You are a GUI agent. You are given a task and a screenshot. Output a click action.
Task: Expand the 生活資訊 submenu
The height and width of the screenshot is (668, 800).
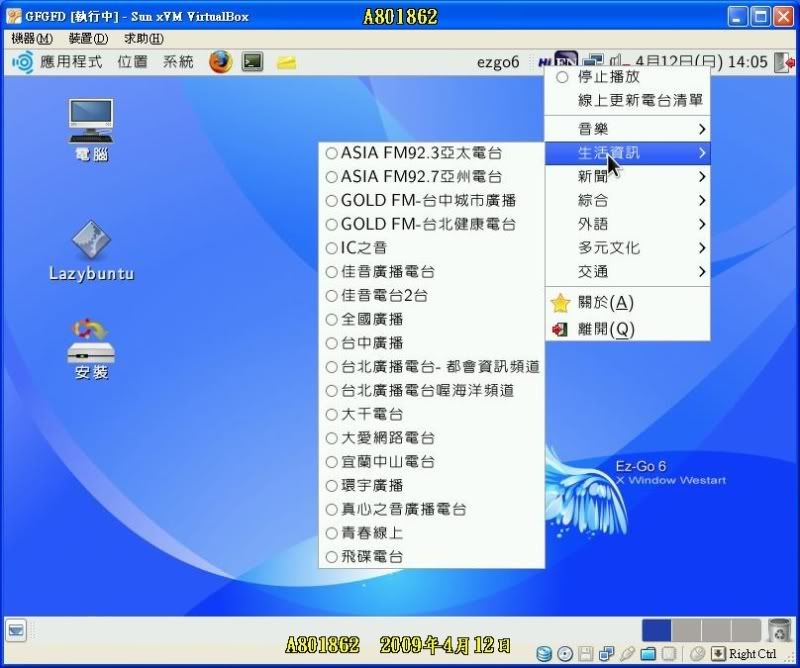click(x=628, y=153)
